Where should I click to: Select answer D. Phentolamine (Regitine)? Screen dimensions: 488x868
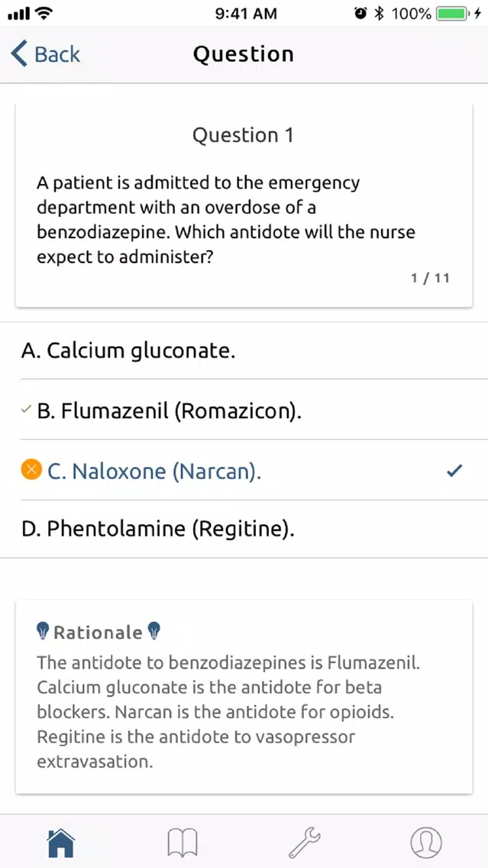pos(244,530)
